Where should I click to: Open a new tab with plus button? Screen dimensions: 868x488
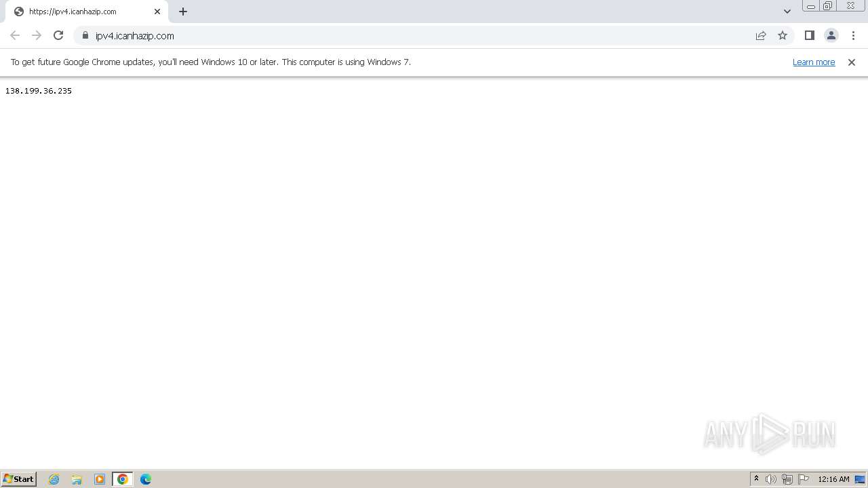(183, 12)
